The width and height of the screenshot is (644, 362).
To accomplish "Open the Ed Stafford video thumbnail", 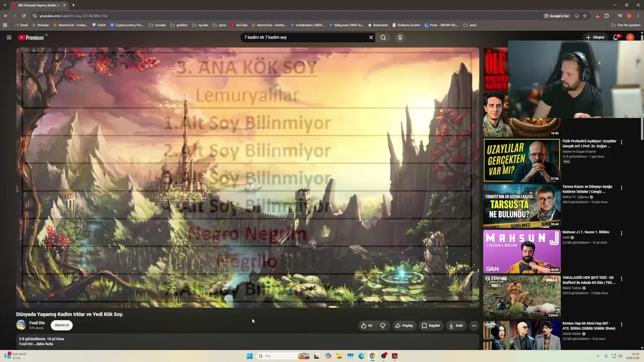I will coord(522,297).
